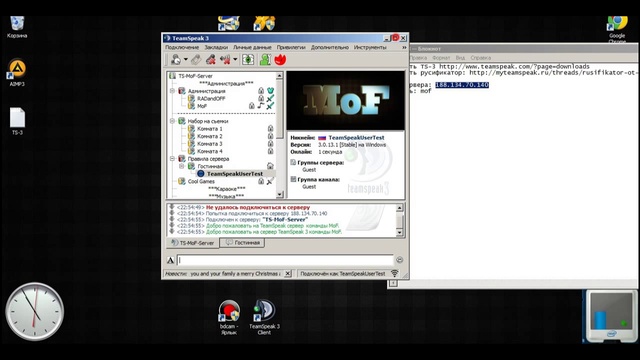Click the red flame toolbar icon
640x360 pixels.
(280, 60)
